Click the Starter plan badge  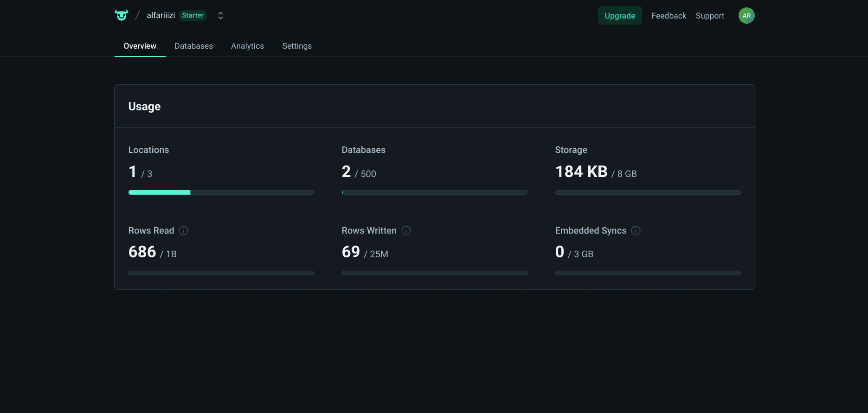[193, 15]
